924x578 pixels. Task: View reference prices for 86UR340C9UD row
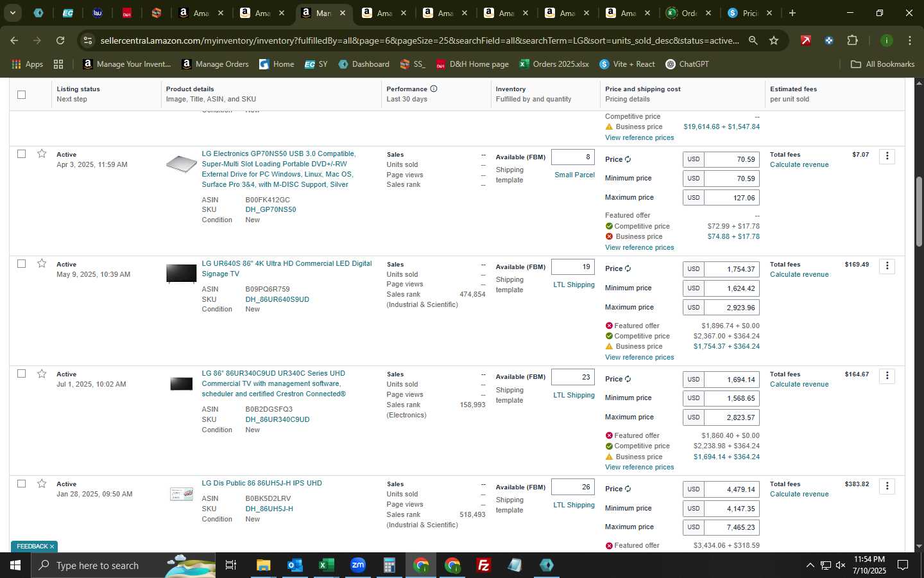coord(639,467)
